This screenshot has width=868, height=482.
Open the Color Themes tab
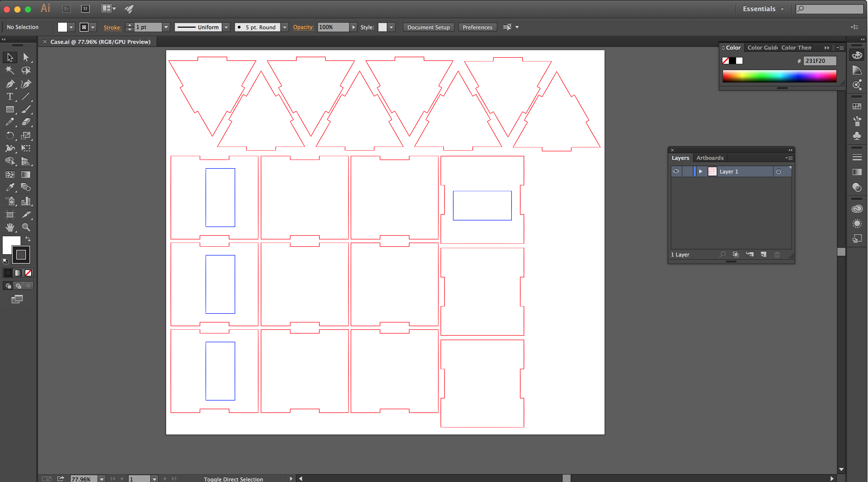point(796,47)
